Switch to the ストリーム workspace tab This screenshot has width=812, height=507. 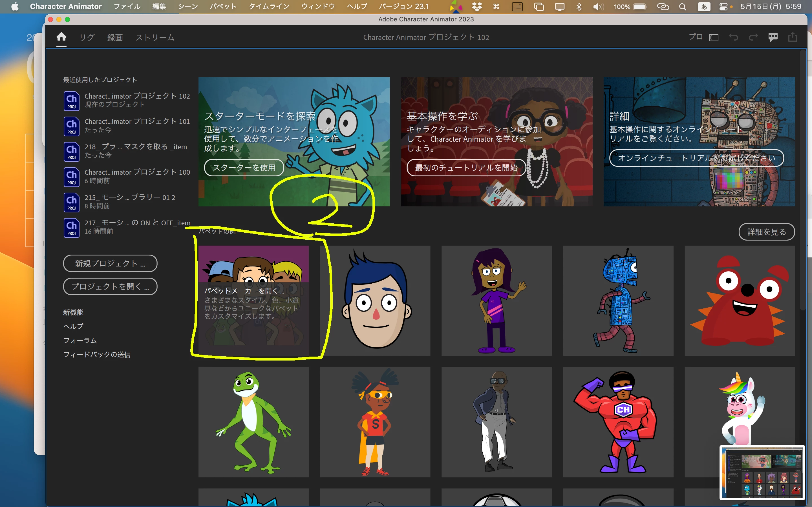pos(155,37)
